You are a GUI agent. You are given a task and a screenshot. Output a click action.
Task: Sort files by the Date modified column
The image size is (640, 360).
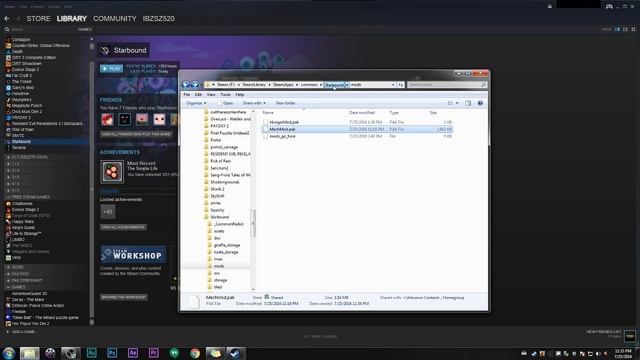tap(362, 112)
